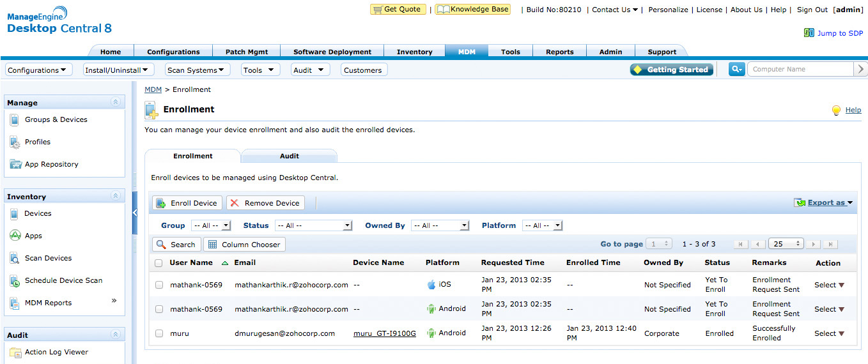This screenshot has width=868, height=364.
Task: Open the Tools submenu dropdown
Action: coord(261,70)
